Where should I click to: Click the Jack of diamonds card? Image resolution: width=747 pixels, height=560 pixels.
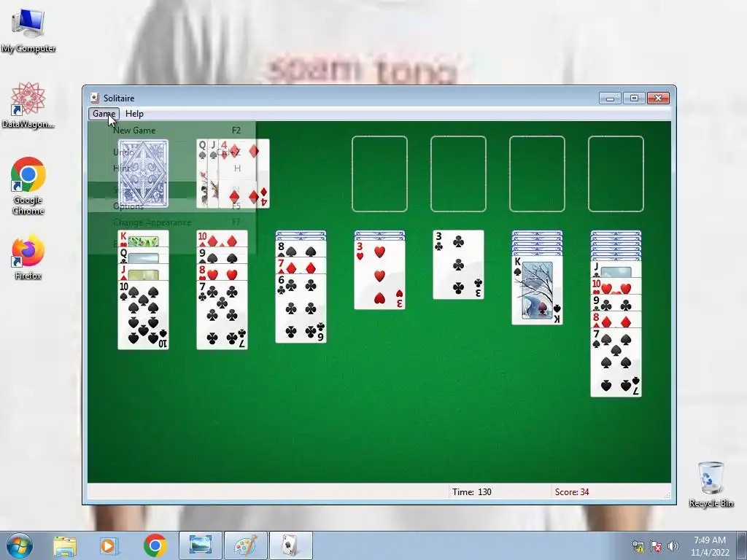click(143, 272)
